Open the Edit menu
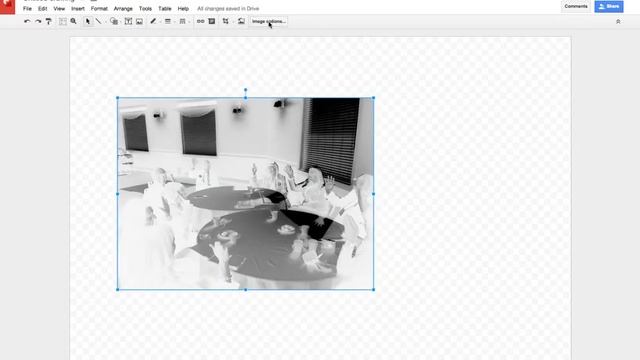640x360 pixels. coord(42,9)
